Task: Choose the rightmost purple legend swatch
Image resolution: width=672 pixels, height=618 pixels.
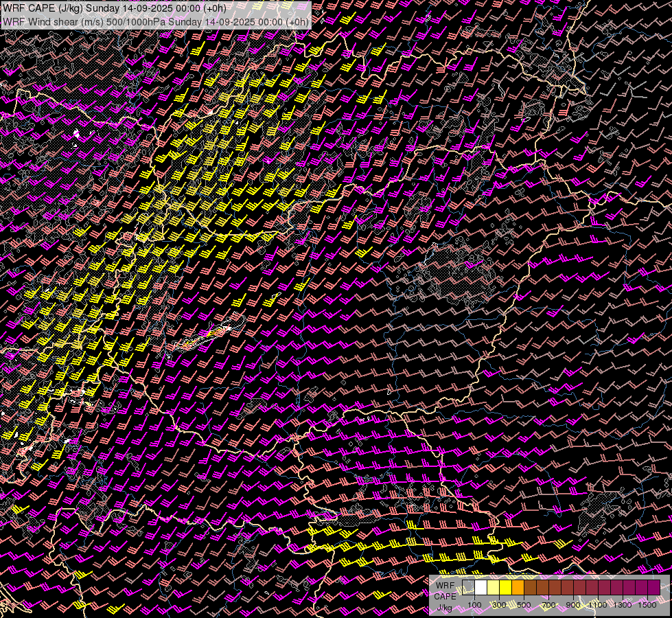Action: (653, 587)
